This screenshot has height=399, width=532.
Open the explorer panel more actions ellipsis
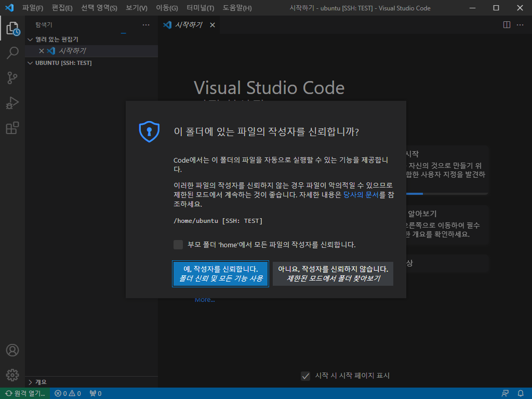coord(146,25)
